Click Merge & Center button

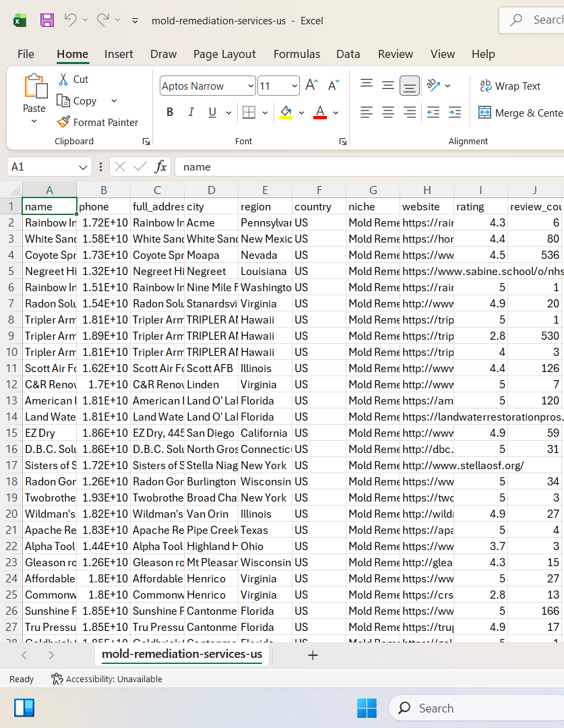521,113
